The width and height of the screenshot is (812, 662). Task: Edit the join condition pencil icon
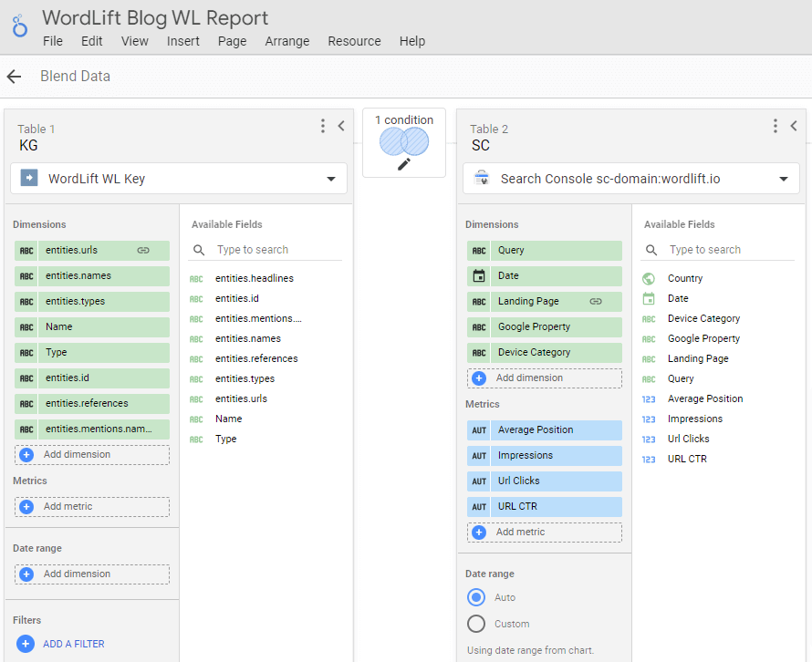click(404, 164)
